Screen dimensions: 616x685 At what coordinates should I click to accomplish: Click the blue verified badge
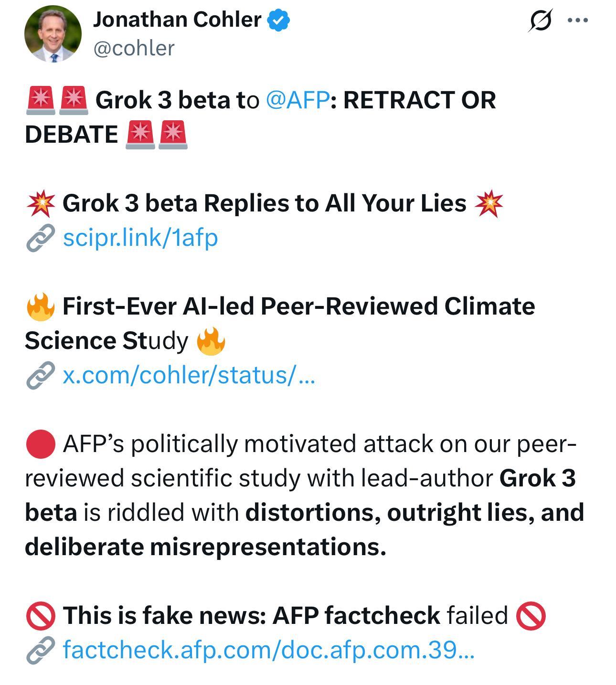[x=279, y=21]
